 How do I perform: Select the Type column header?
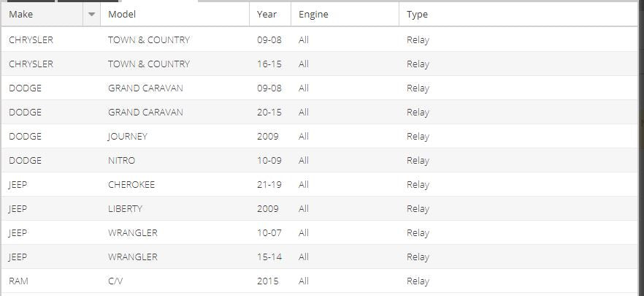tap(417, 15)
